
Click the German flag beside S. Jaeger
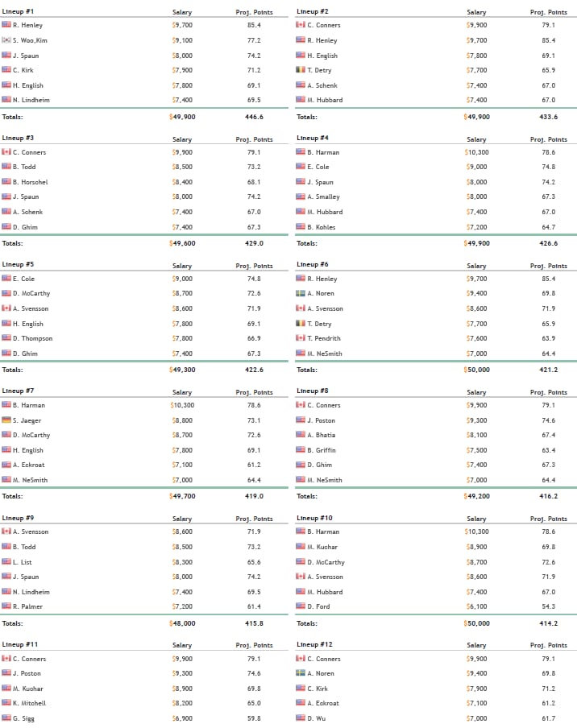pyautogui.click(x=6, y=420)
